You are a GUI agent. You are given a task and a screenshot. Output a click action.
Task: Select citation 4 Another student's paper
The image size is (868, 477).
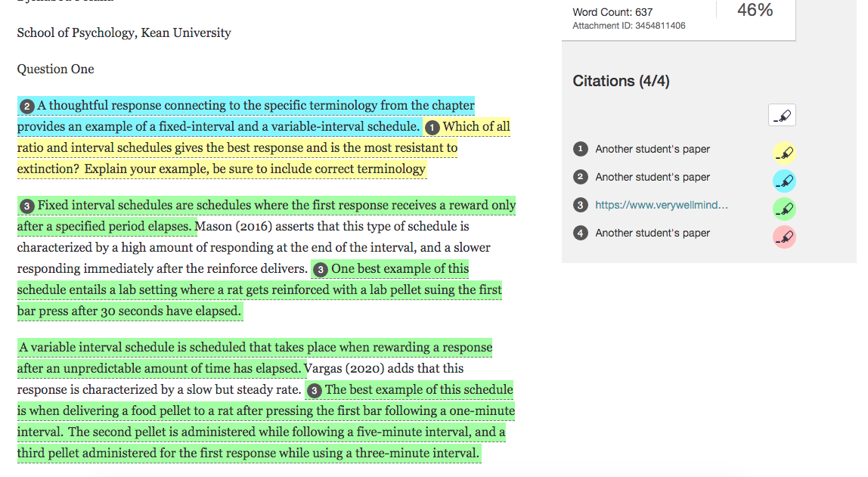coord(652,233)
